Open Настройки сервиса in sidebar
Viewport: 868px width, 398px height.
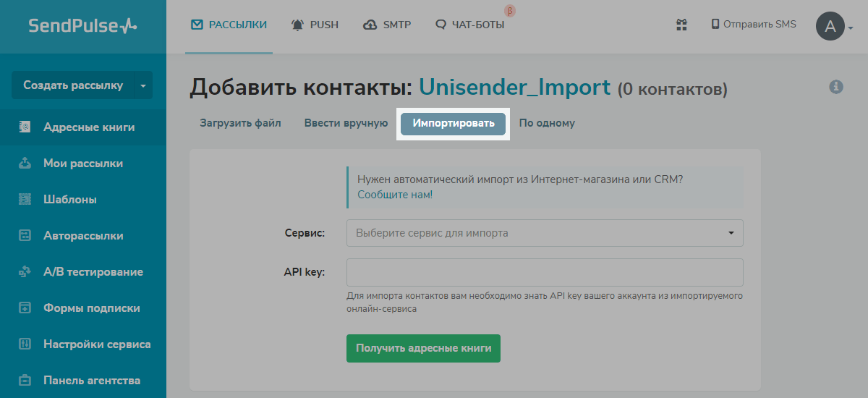[83, 344]
